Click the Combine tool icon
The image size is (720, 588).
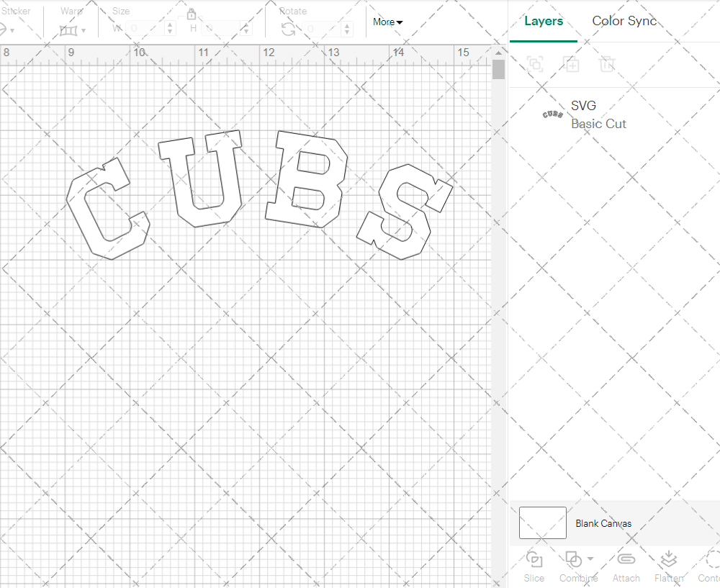[573, 559]
